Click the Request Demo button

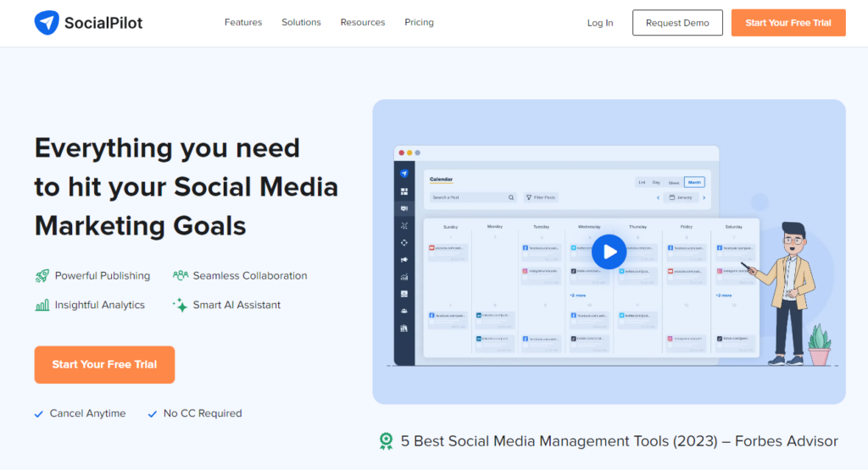677,23
